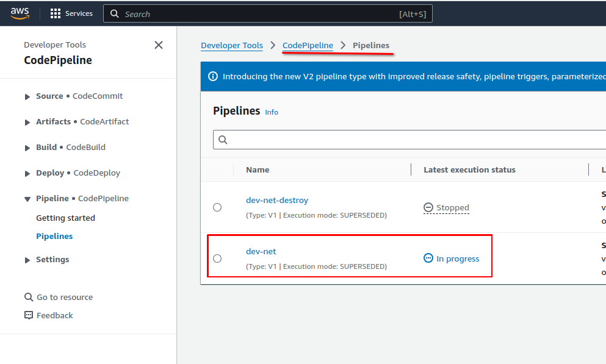Viewport: 606px width, 364px height.
Task: Click the Artifacts section label
Action: (x=53, y=121)
